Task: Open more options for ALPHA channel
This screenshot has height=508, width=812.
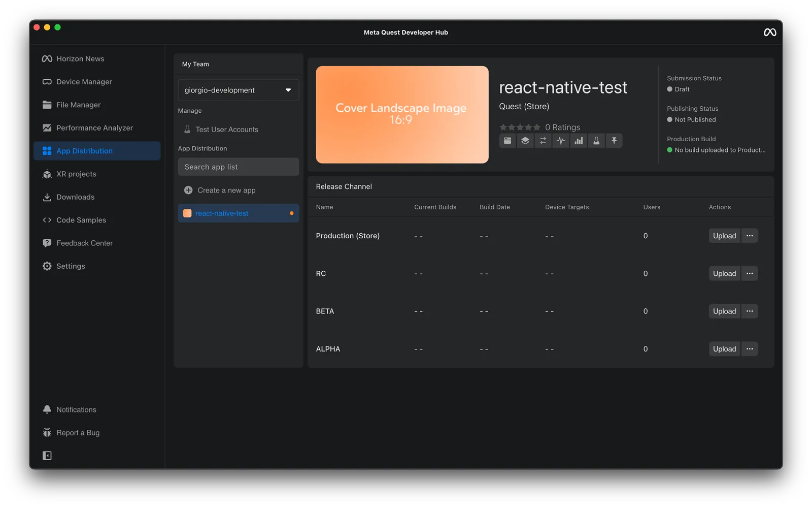Action: pos(750,349)
